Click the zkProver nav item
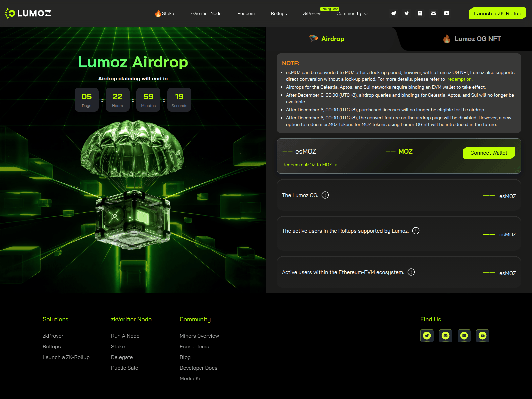Image resolution: width=532 pixels, height=399 pixels. [312, 14]
